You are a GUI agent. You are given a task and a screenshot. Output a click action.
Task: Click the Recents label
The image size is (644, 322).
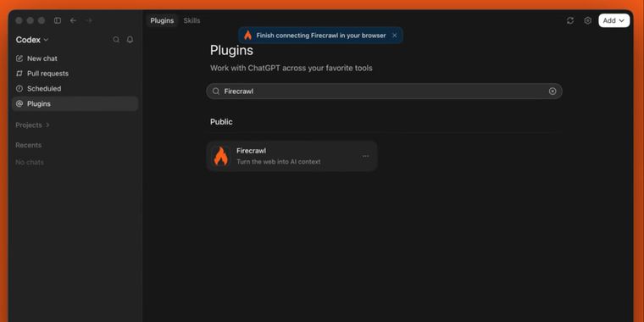coord(28,145)
